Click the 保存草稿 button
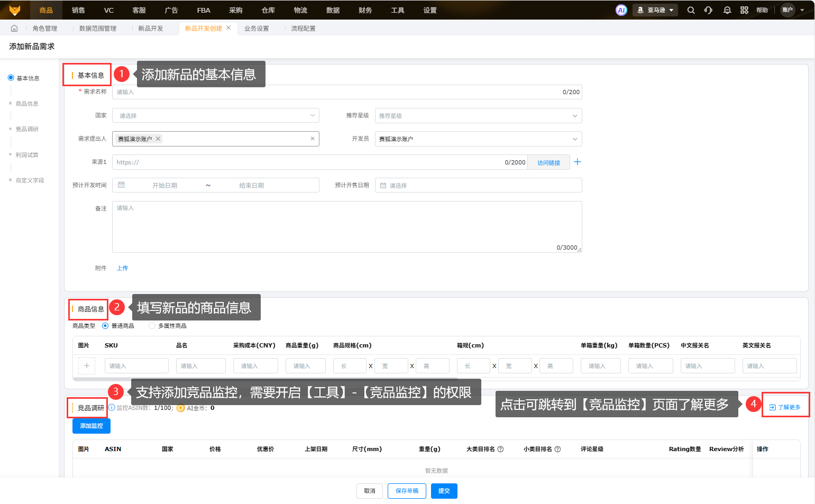815x504 pixels. pos(407,491)
